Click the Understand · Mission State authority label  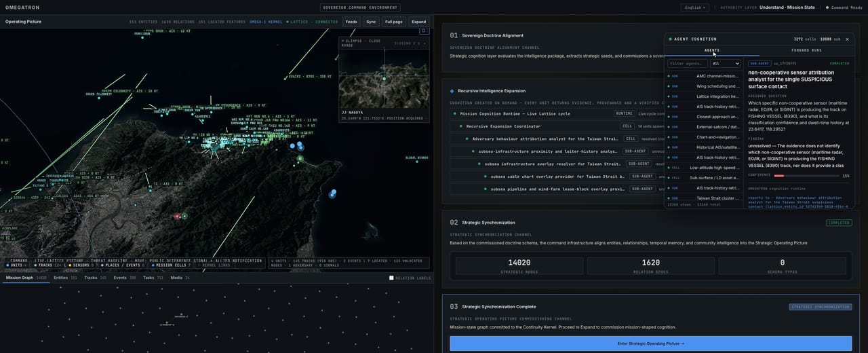click(x=789, y=7)
